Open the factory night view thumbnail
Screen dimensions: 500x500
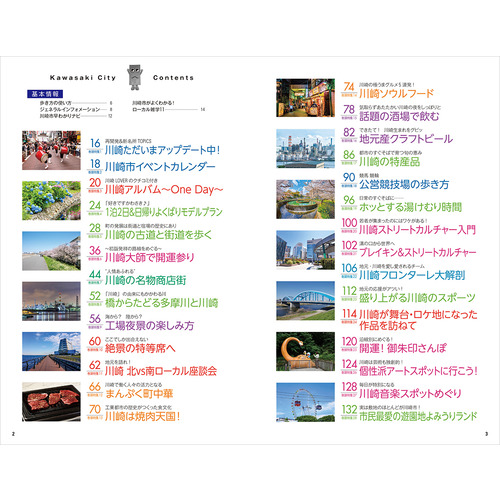pyautogui.click(x=51, y=301)
